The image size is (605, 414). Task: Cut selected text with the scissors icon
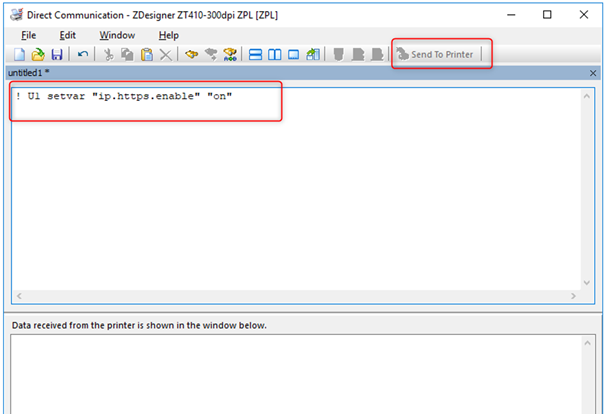109,54
